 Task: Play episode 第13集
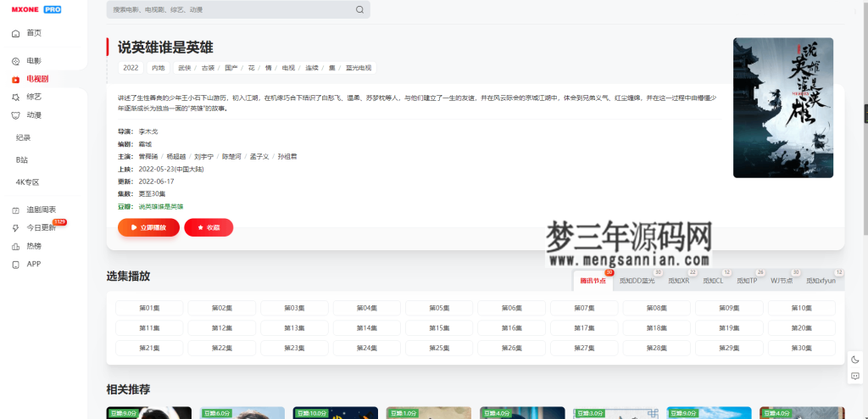point(294,328)
